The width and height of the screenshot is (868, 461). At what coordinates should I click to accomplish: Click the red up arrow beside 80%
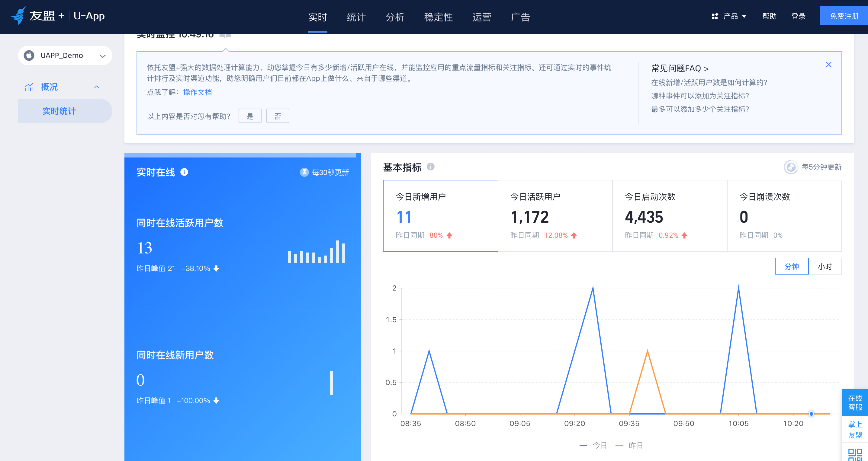(x=449, y=235)
